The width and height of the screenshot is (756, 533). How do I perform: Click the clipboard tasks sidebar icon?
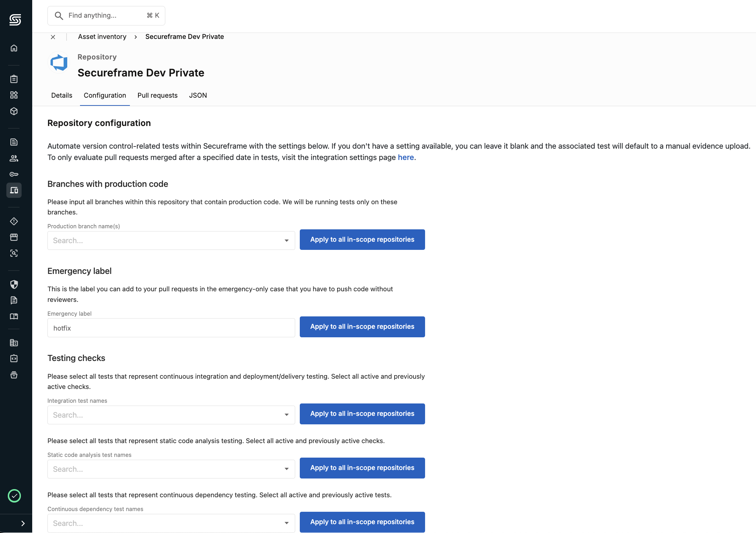(x=14, y=79)
